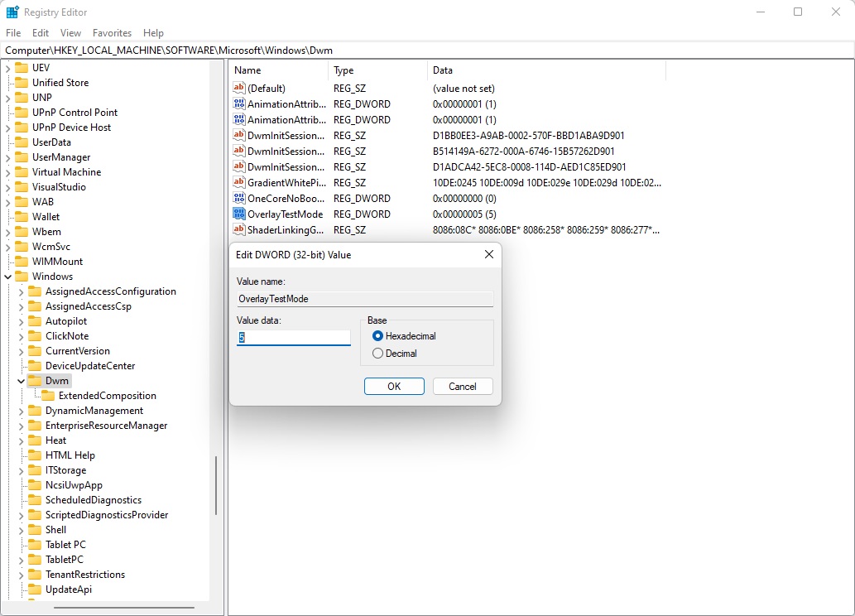
Task: Click the (value not set) data cell
Action: pyautogui.click(x=464, y=88)
